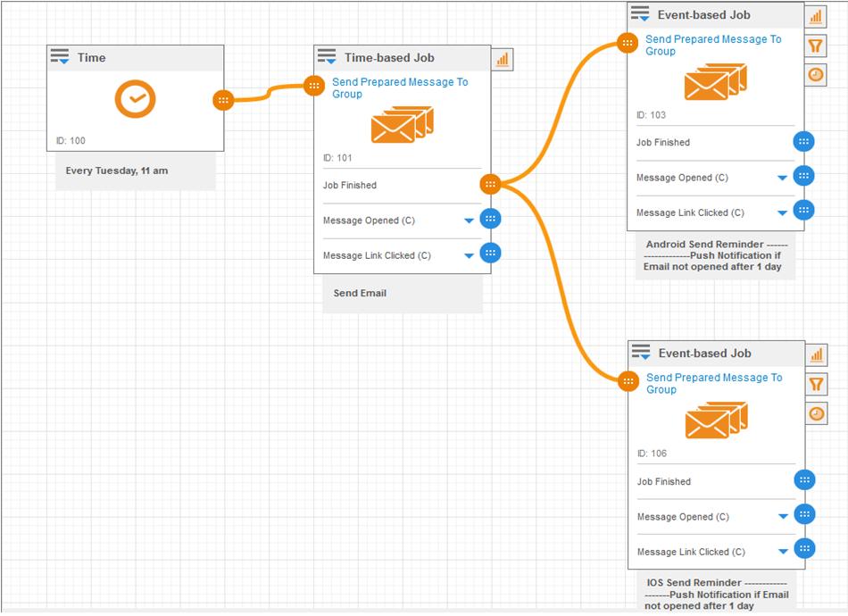The image size is (848, 616).
Task: Click 'Message Opened (C)' text on node 106
Action: pyautogui.click(x=683, y=517)
